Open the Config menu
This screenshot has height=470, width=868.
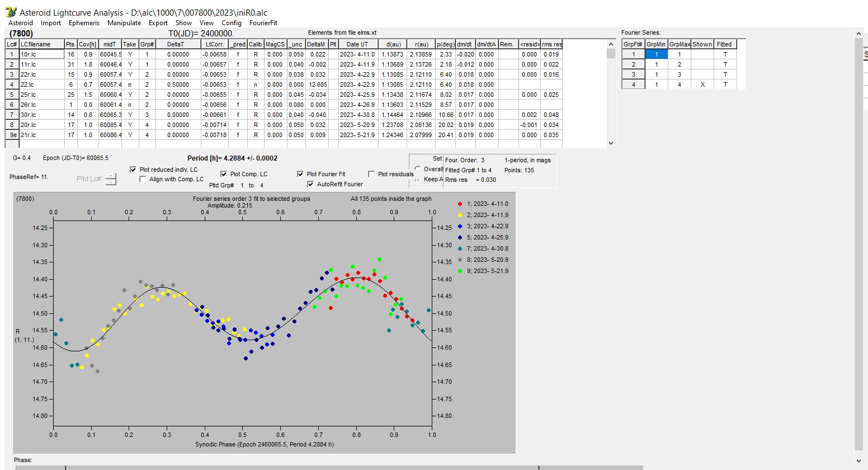click(232, 23)
